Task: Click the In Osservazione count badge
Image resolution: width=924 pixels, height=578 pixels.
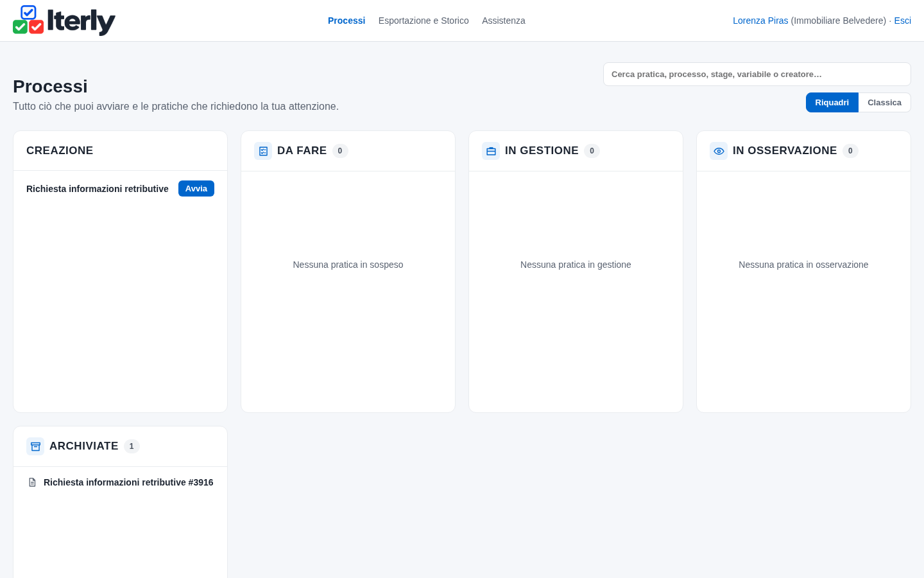Action: pyautogui.click(x=850, y=151)
